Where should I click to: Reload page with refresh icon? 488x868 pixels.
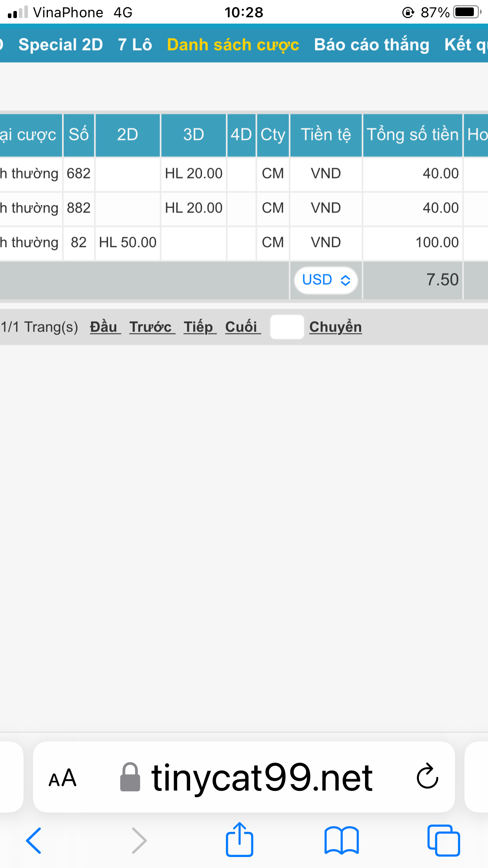[x=427, y=777]
